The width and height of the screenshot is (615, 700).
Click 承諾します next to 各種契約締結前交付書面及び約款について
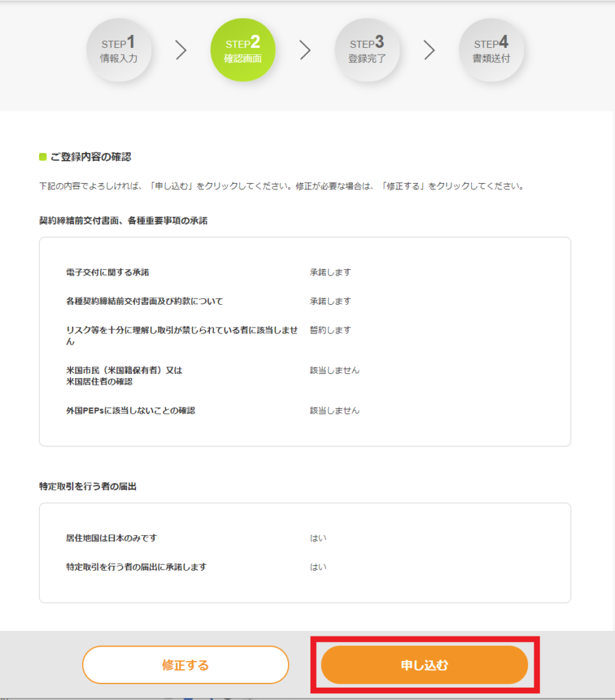330,301
